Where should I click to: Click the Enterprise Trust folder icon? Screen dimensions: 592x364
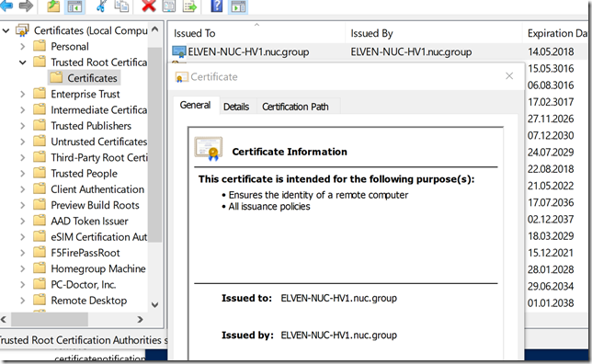coord(40,94)
